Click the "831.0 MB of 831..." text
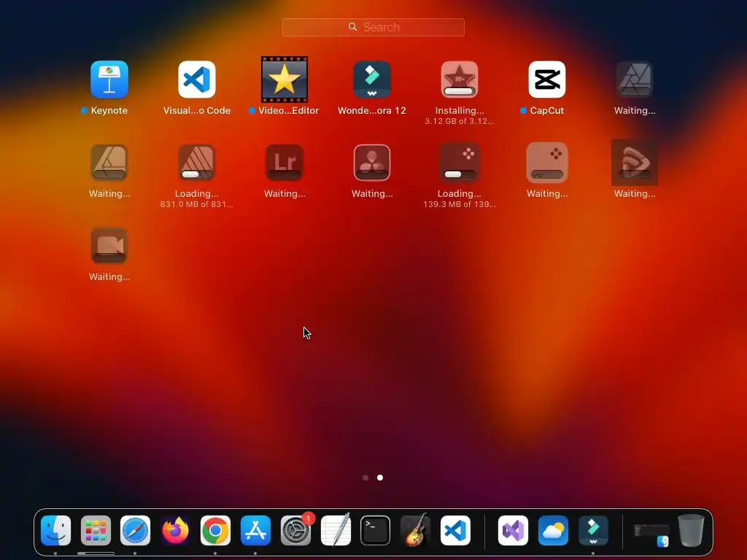 click(197, 204)
